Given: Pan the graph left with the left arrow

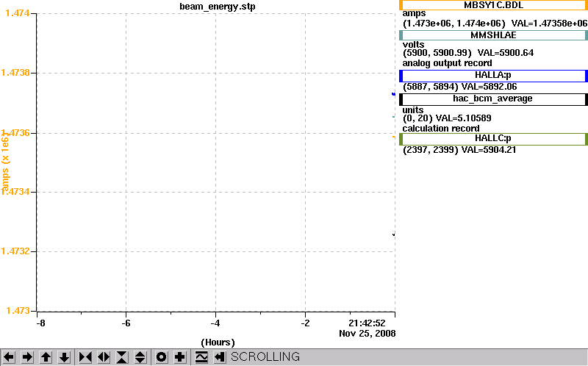Looking at the screenshot, I should (x=9, y=357).
